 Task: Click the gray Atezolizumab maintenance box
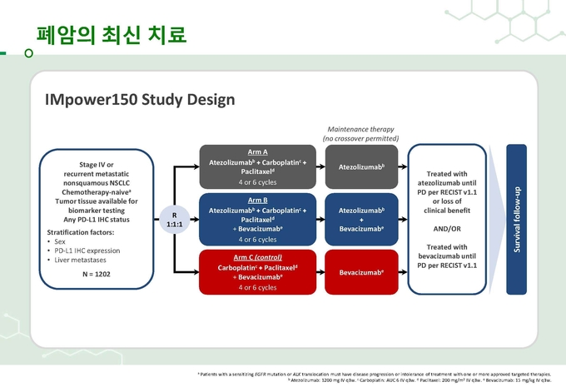[361, 167]
